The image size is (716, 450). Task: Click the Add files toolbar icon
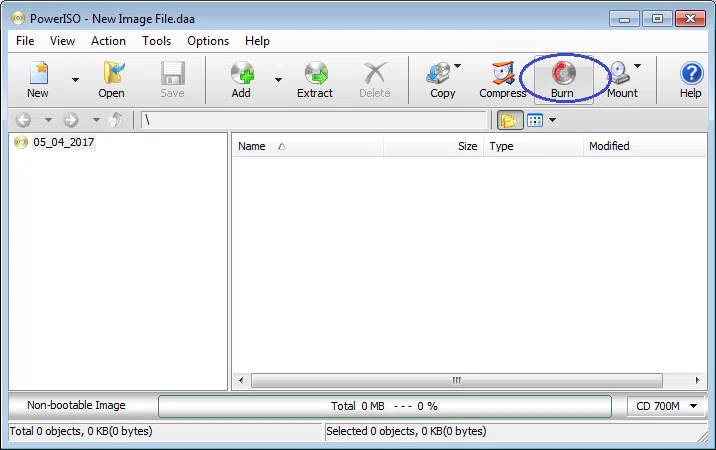pos(242,73)
